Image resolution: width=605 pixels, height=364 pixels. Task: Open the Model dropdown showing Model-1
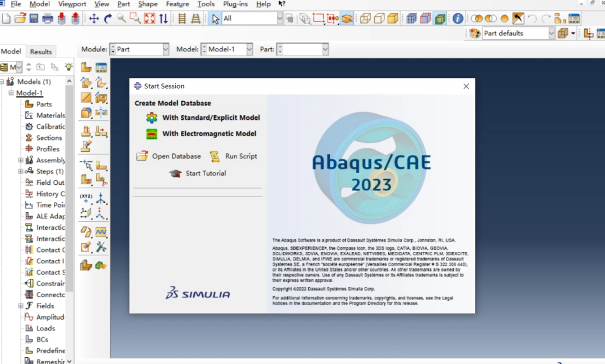click(227, 49)
